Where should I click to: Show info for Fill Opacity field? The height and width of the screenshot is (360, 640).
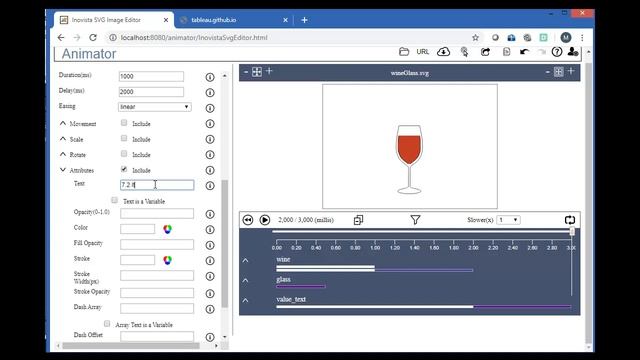tap(210, 245)
